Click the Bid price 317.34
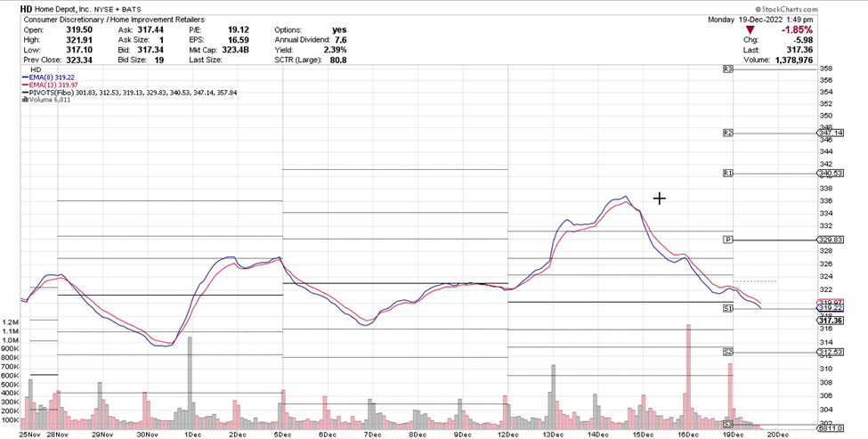The image size is (868, 439). 151,50
